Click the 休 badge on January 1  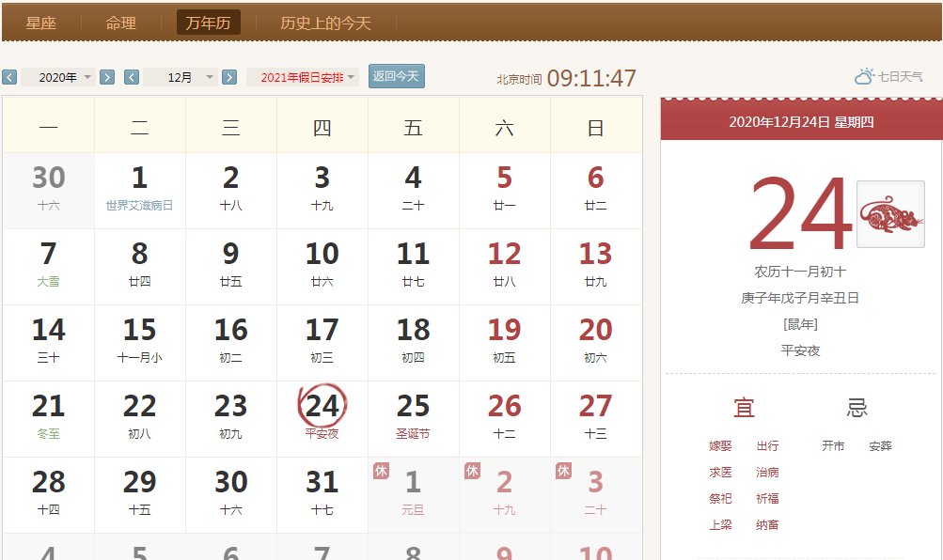382,471
